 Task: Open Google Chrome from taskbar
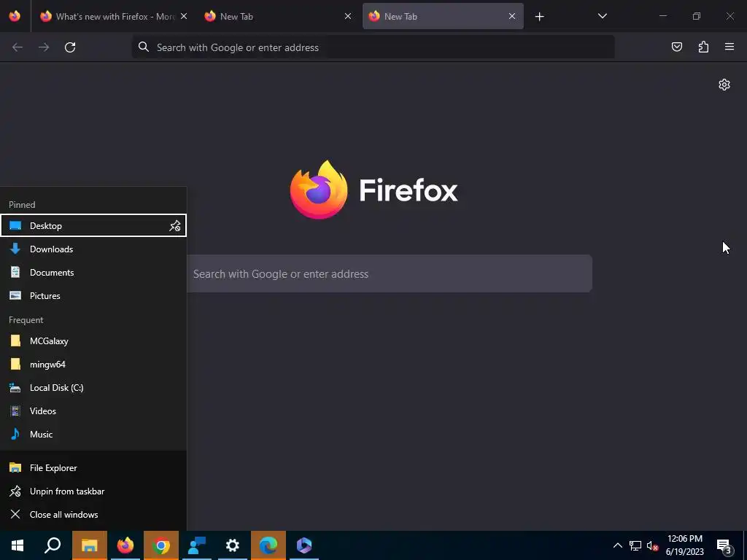pos(161,545)
